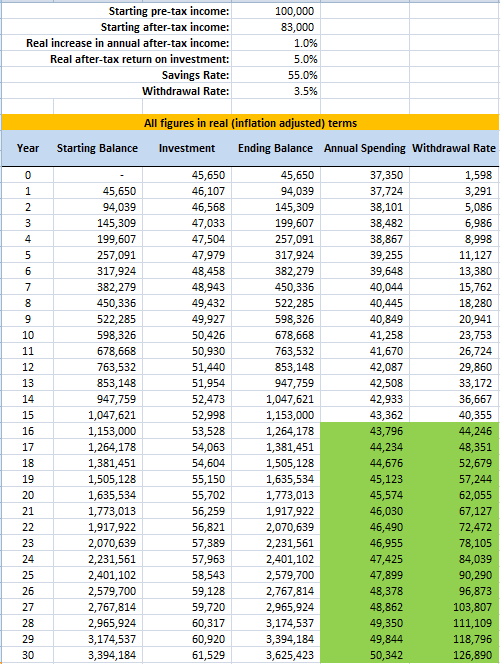Select the year 25 row label
This screenshot has width=500, height=664.
click(28, 575)
